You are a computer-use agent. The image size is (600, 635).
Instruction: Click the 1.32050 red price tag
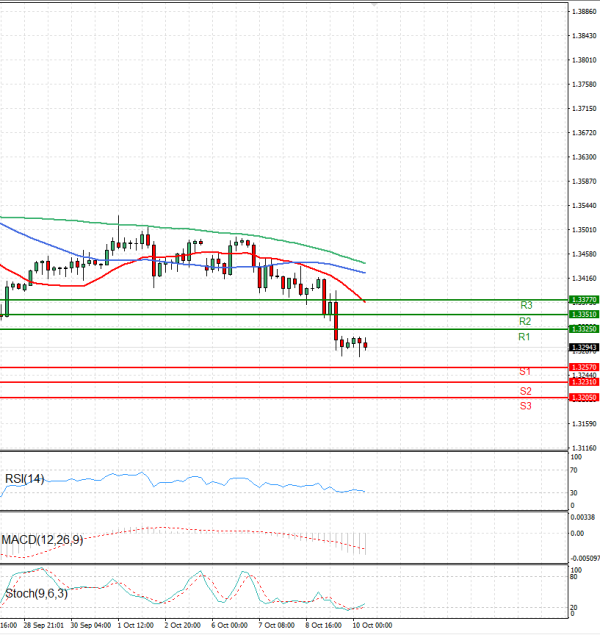coord(583,398)
